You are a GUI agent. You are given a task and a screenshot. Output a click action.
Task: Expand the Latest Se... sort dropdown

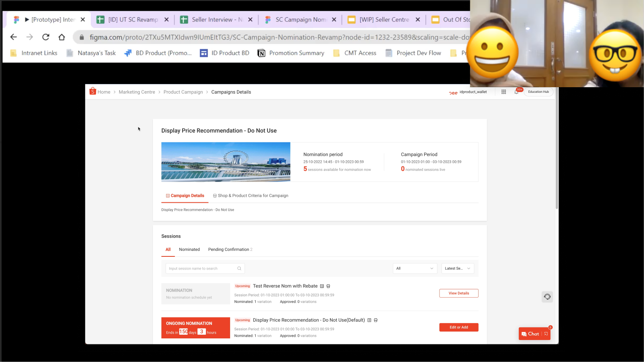(x=457, y=268)
